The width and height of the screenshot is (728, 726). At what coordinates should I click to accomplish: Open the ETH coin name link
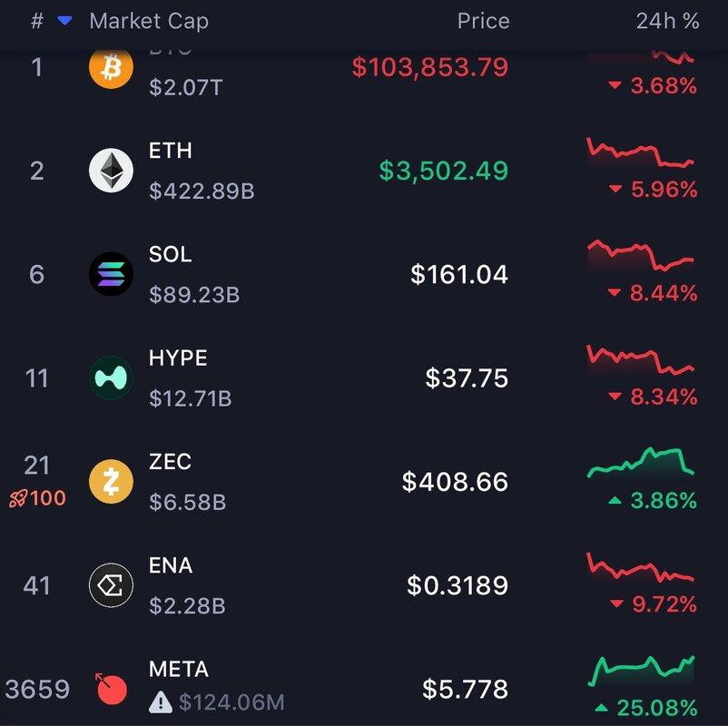coord(171,151)
